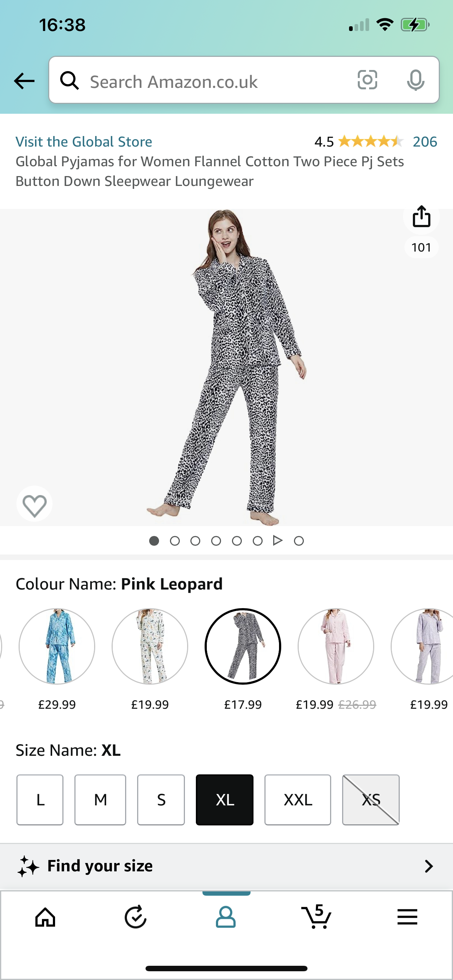The width and height of the screenshot is (453, 980).
Task: Add item to wishlist with heart icon
Action: pos(35,505)
